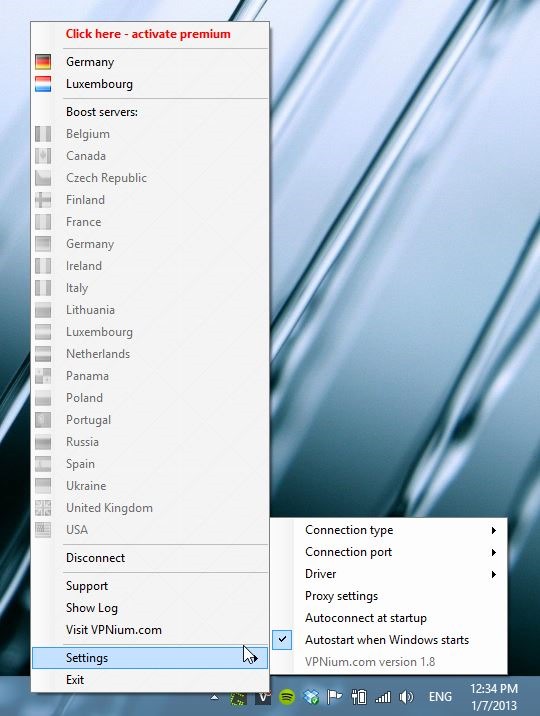The width and height of the screenshot is (540, 716).
Task: Choose Exit from the VPNium menu
Action: click(150, 679)
